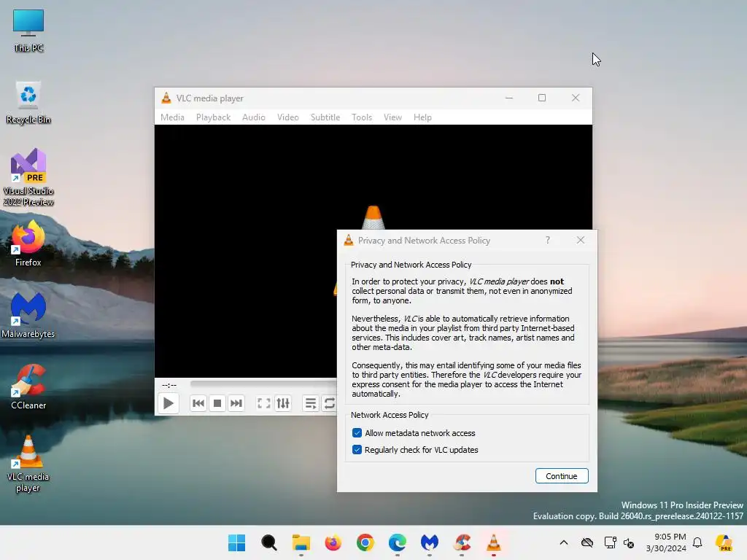Click the Play button in VLC
The height and width of the screenshot is (560, 747).
pos(169,403)
